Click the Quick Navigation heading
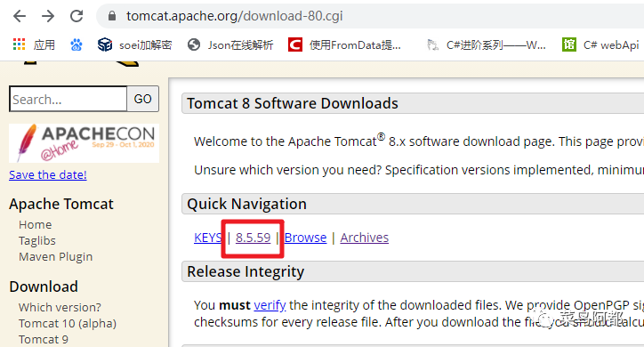This screenshot has width=644, height=347. tap(247, 204)
